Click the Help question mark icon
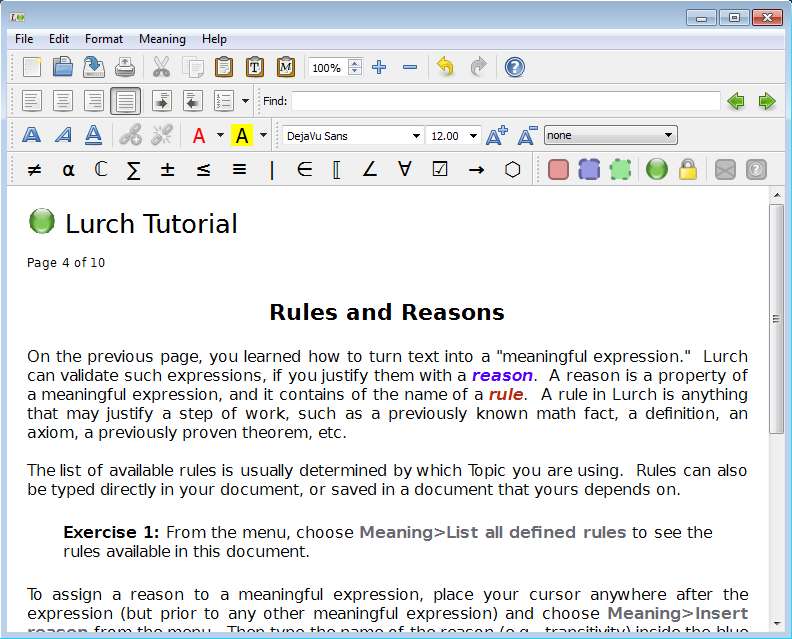The width and height of the screenshot is (792, 639). pyautogui.click(x=514, y=67)
